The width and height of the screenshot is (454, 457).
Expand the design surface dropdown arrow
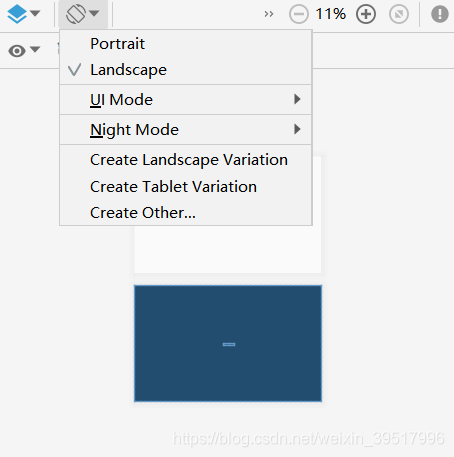click(x=35, y=13)
